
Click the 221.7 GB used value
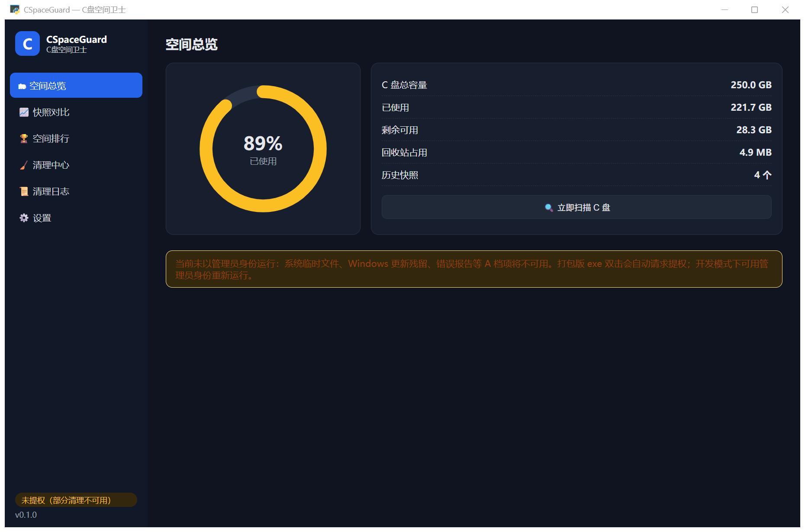tap(751, 107)
